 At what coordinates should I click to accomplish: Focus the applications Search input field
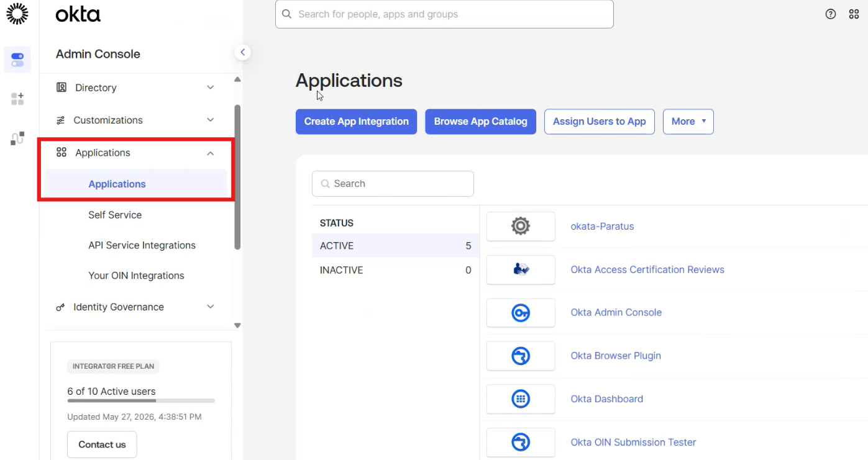393,184
